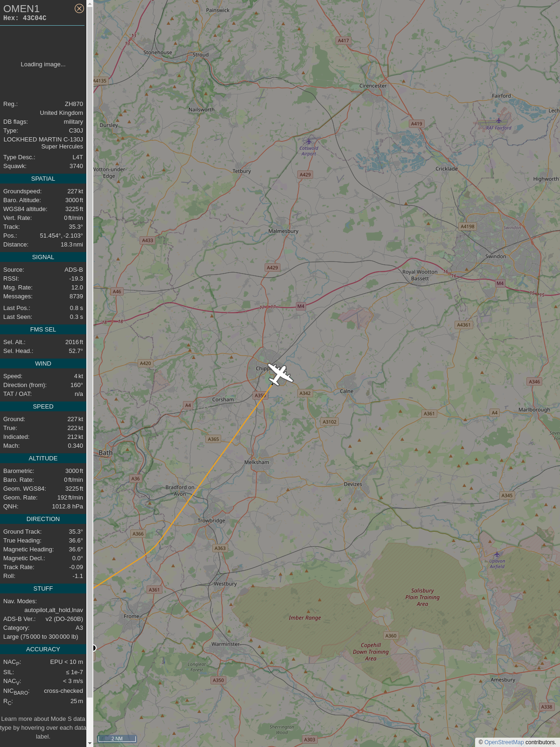Close the OMEN1 aircraft details panel
560x747 pixels.
[x=79, y=8]
